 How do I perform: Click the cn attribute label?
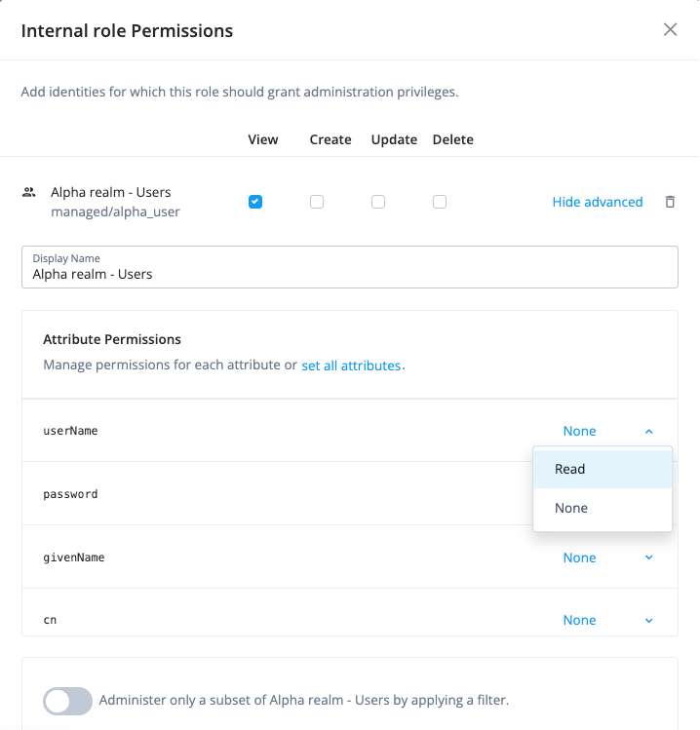pyautogui.click(x=50, y=620)
